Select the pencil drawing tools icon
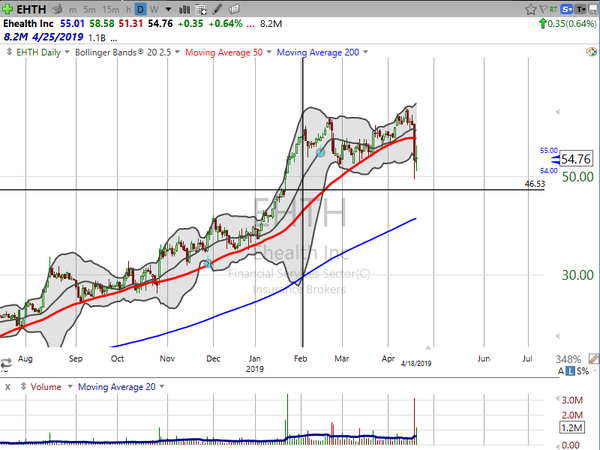This screenshot has width=600, height=450. pyautogui.click(x=217, y=9)
